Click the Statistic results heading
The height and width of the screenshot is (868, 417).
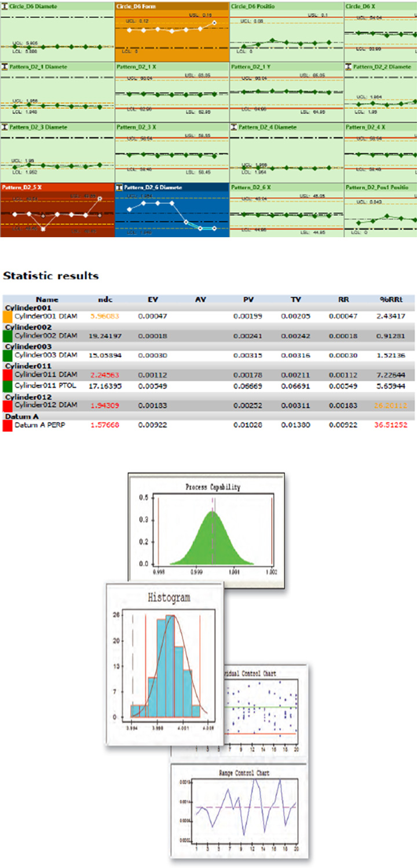coord(51,275)
